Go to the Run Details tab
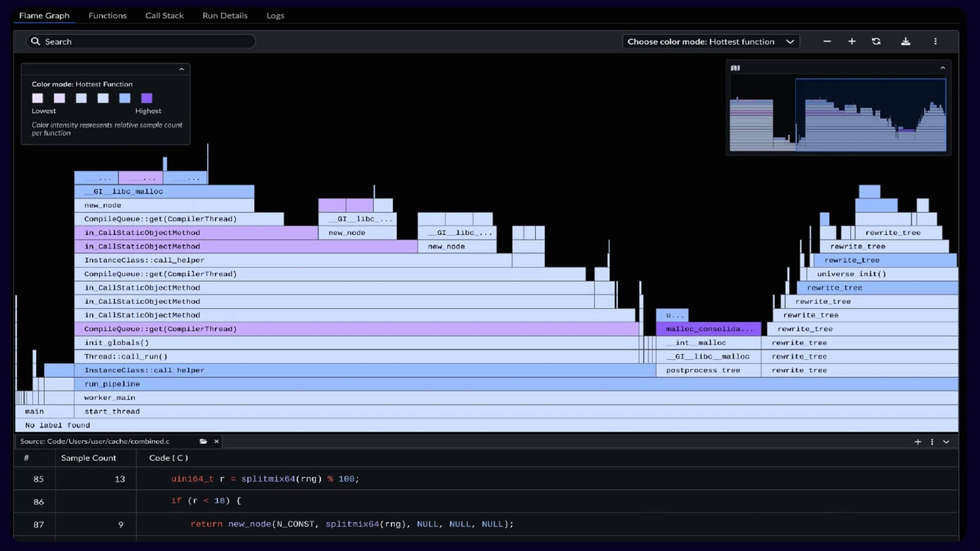The width and height of the screenshot is (980, 551). click(x=225, y=15)
